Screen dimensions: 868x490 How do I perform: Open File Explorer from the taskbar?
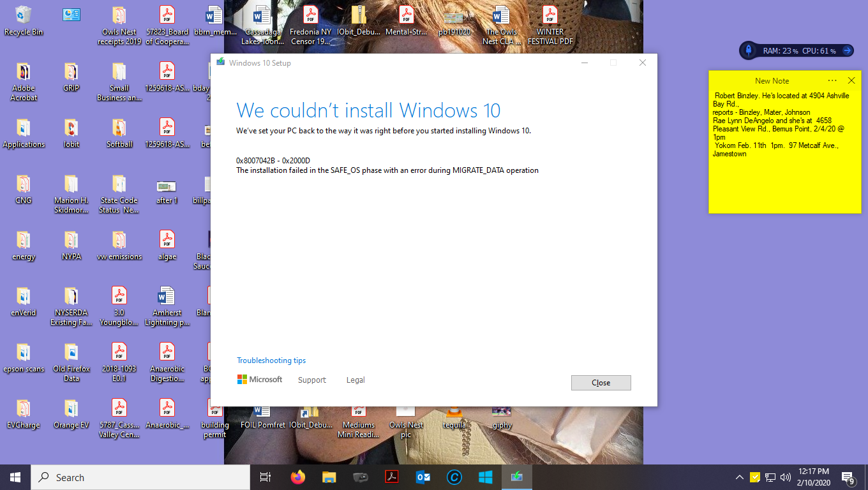click(329, 477)
